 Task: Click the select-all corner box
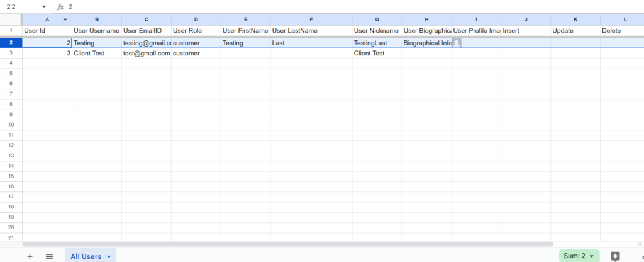pos(11,20)
